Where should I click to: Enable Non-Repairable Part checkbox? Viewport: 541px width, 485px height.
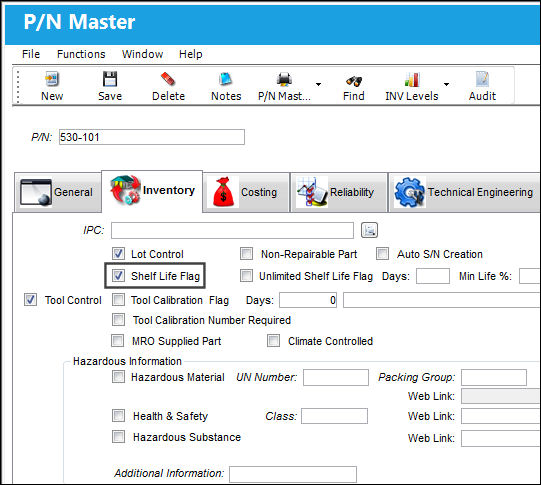pyautogui.click(x=246, y=254)
